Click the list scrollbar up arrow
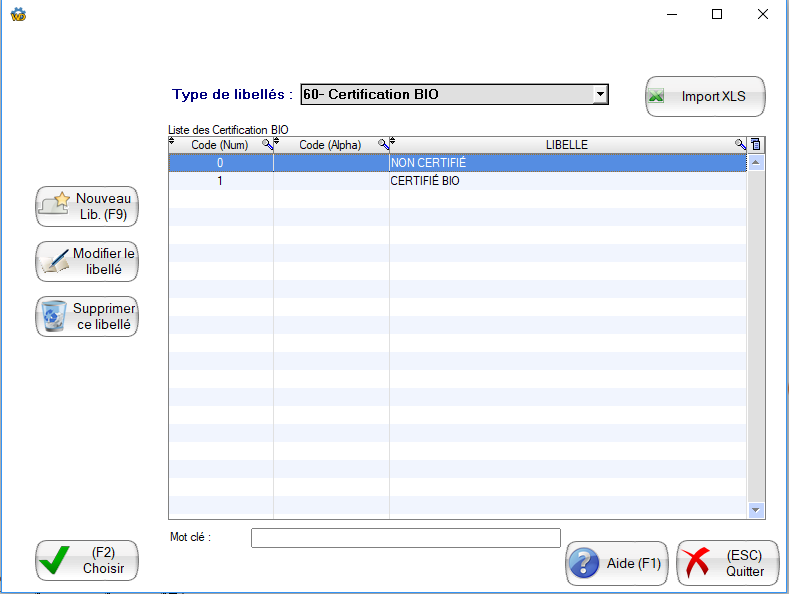The height and width of the screenshot is (594, 789). point(756,161)
